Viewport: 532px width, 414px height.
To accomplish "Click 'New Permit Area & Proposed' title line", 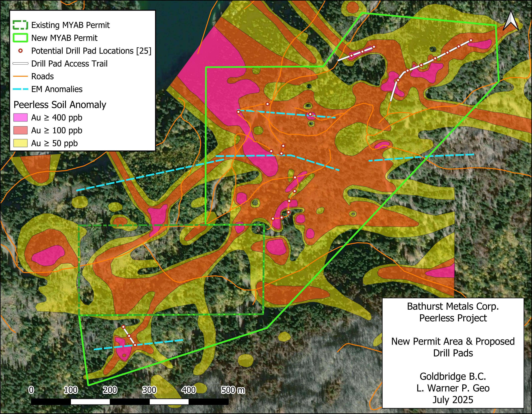I will [x=453, y=342].
